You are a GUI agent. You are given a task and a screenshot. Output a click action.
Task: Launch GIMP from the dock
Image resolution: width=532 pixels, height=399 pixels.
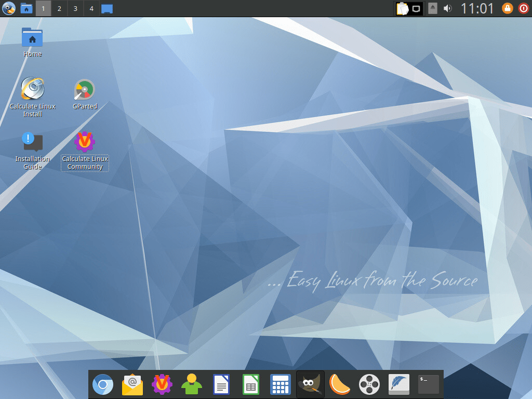click(x=310, y=384)
